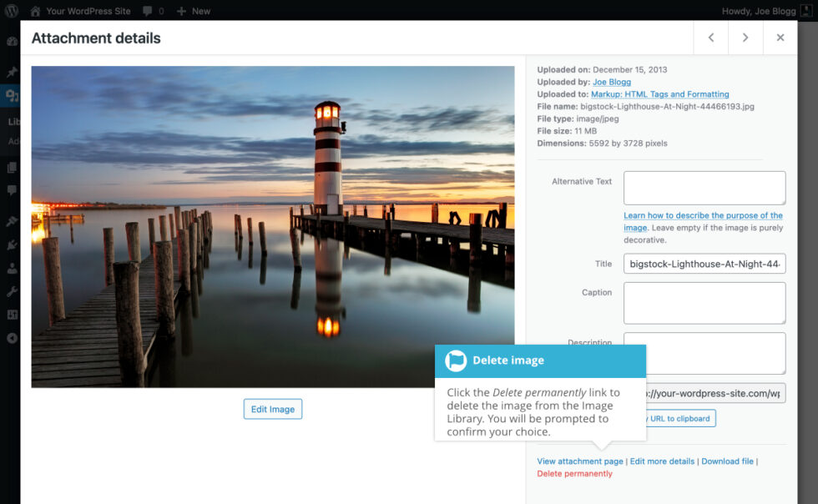Image resolution: width=818 pixels, height=504 pixels.
Task: Click the Edit Image button
Action: pos(272,409)
